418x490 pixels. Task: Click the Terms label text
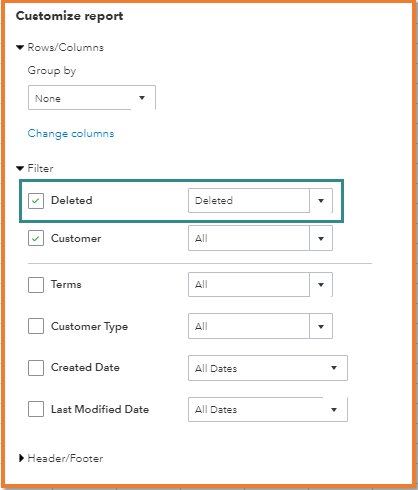tap(66, 284)
